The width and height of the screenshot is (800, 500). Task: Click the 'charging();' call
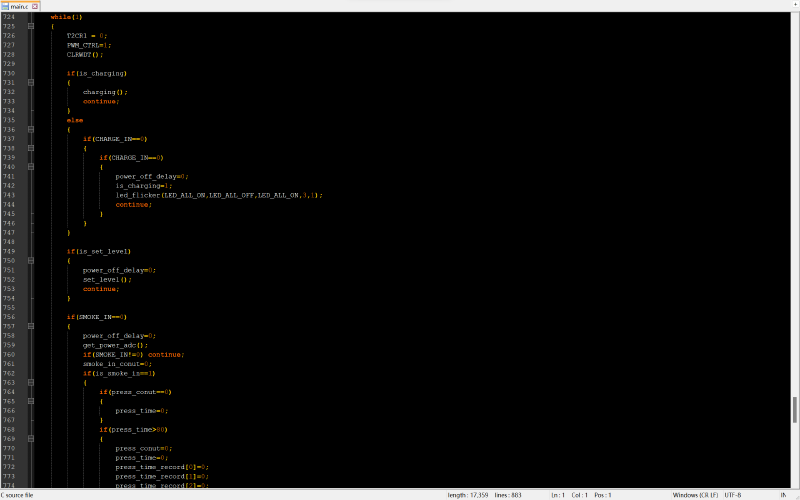pyautogui.click(x=105, y=92)
